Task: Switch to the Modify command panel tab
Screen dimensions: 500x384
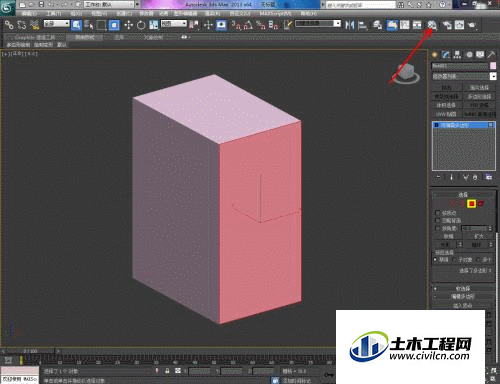Action: [x=446, y=54]
